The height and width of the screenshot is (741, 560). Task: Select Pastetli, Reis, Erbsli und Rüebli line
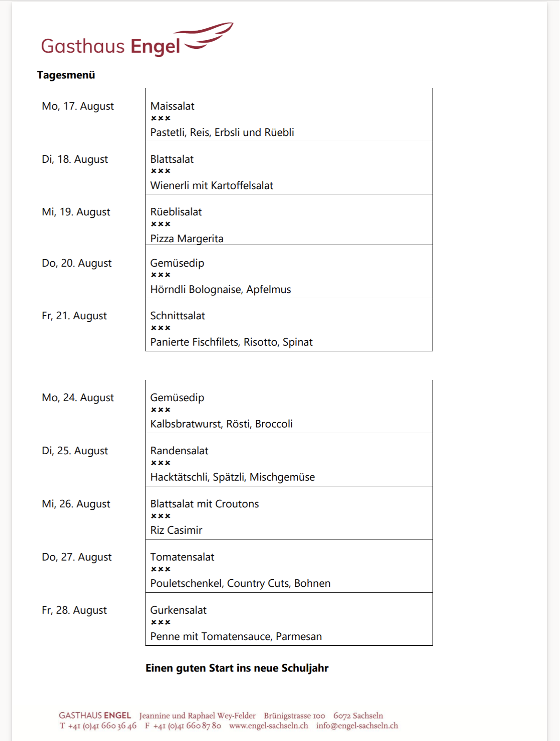point(222,133)
